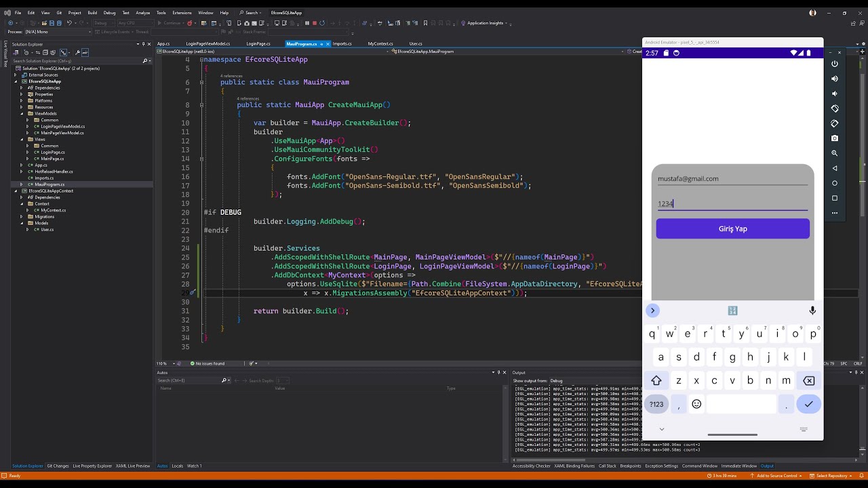Viewport: 868px width, 488px height.
Task: Take an emulator screenshot with camera icon
Action: click(835, 138)
